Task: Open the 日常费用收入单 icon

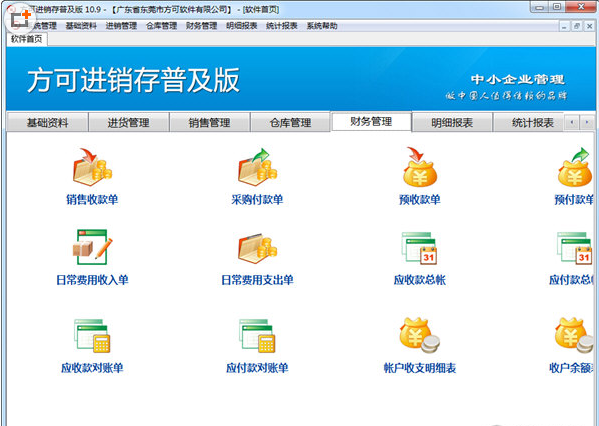Action: (92, 247)
